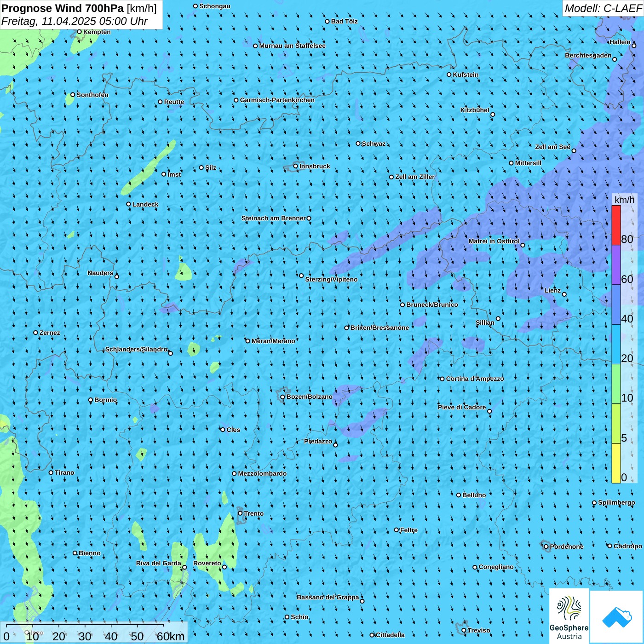Click the Innsbruck city marker
Image resolution: width=644 pixels, height=644 pixels.
[296, 166]
